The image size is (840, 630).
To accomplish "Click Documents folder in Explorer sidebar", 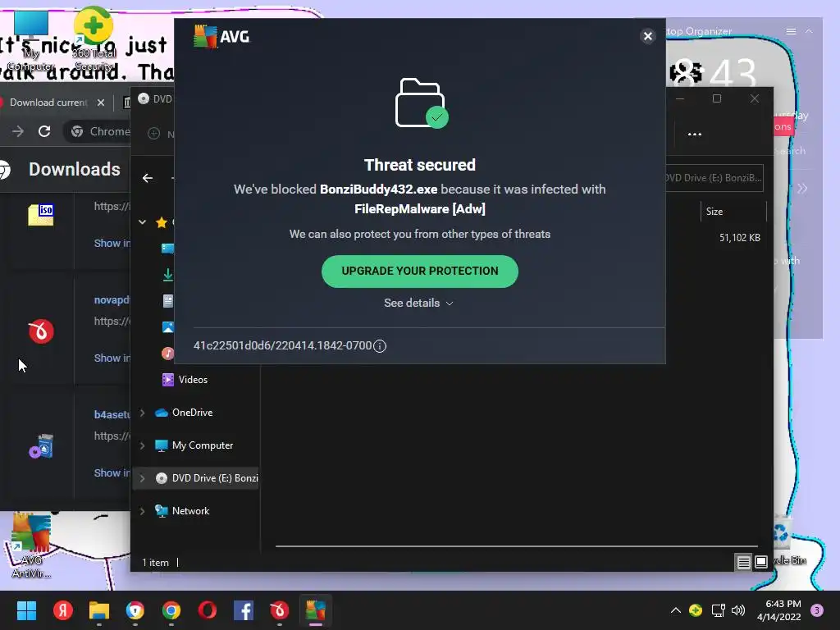I will coord(167,300).
